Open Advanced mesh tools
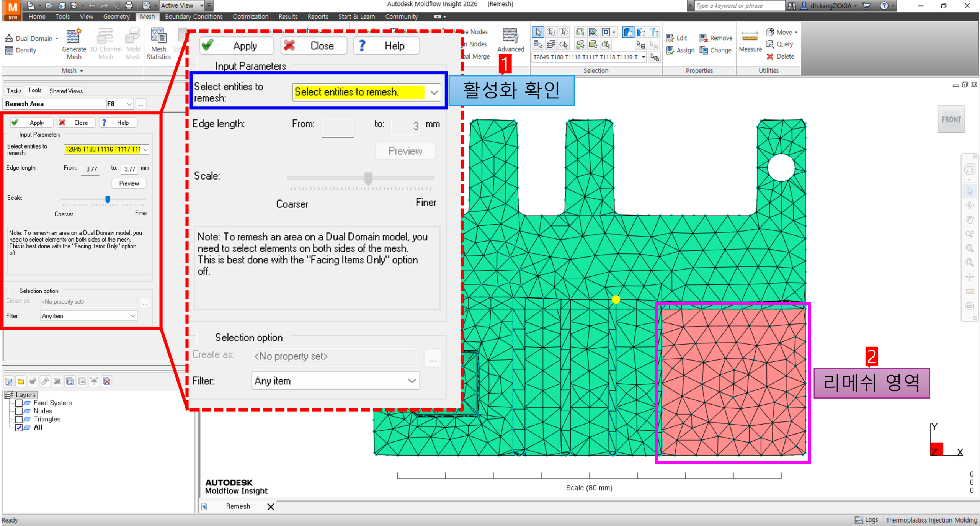This screenshot has height=526, width=980. click(x=511, y=41)
